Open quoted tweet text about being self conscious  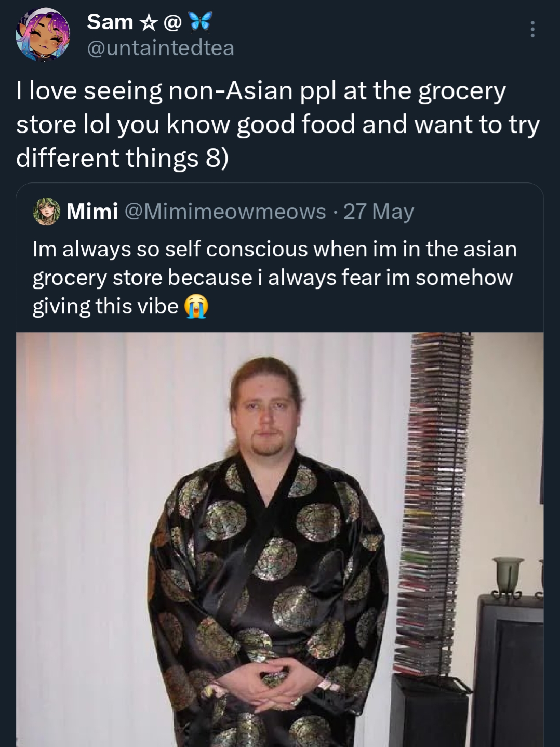coord(274,278)
